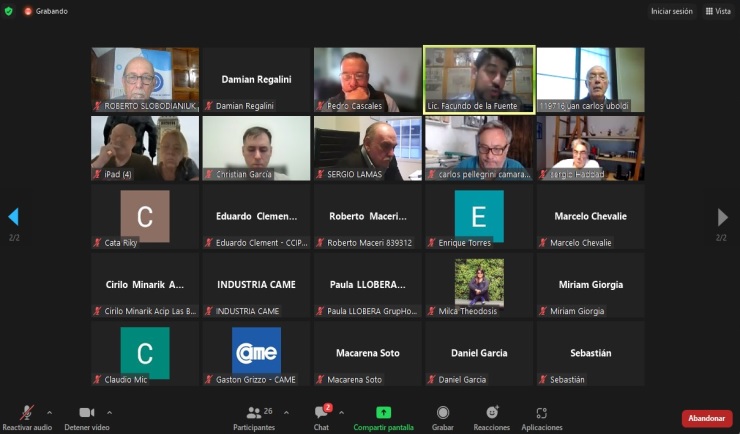Open the Aplicaciones icon
This screenshot has height=434, width=740.
click(x=541, y=413)
